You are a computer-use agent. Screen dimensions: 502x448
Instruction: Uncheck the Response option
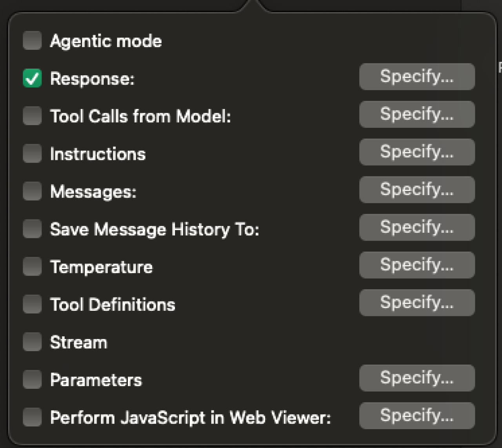click(32, 78)
